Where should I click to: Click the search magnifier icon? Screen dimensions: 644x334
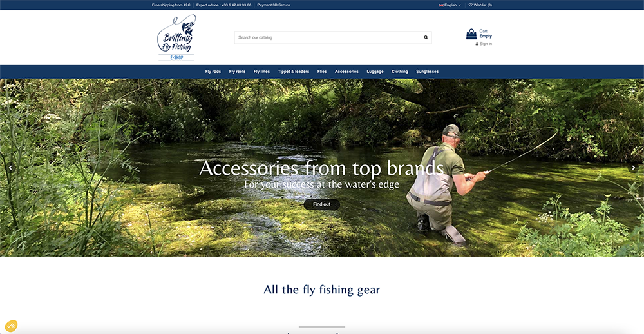pos(426,37)
